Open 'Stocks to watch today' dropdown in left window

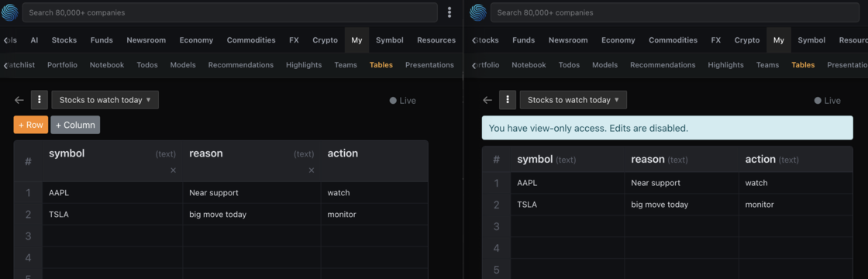(x=105, y=100)
